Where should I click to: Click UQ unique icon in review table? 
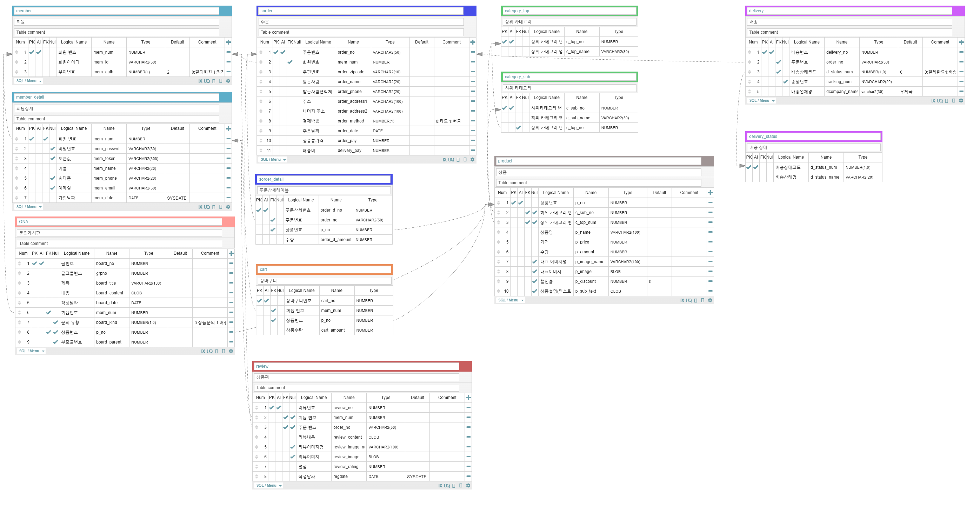pos(447,486)
